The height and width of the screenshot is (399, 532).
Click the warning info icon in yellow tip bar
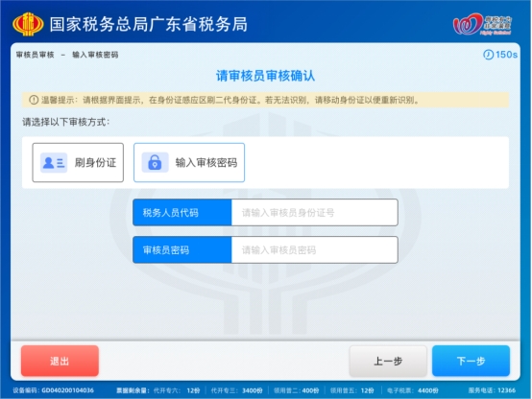coord(34,100)
